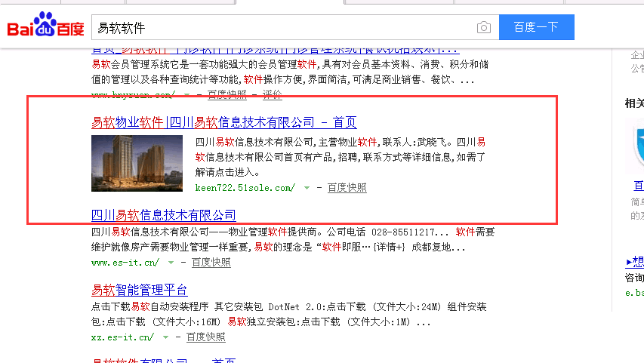Click the www.es-it.cn green URL
Screen dimensions: 644x363
(125, 263)
